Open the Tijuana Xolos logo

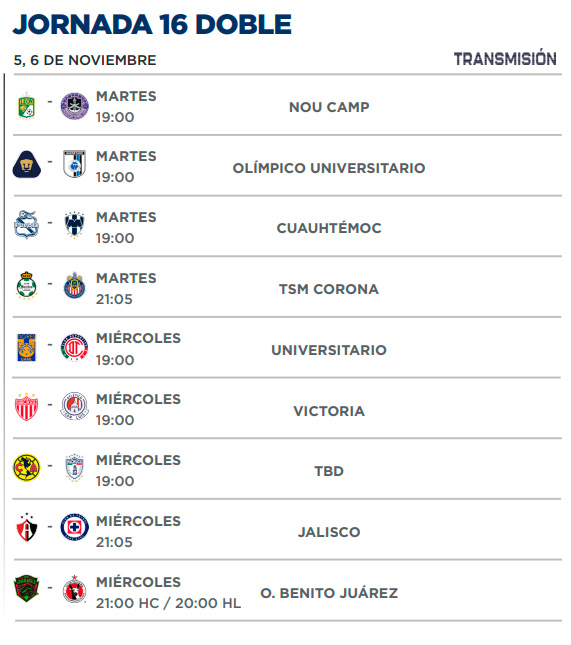[x=74, y=589]
